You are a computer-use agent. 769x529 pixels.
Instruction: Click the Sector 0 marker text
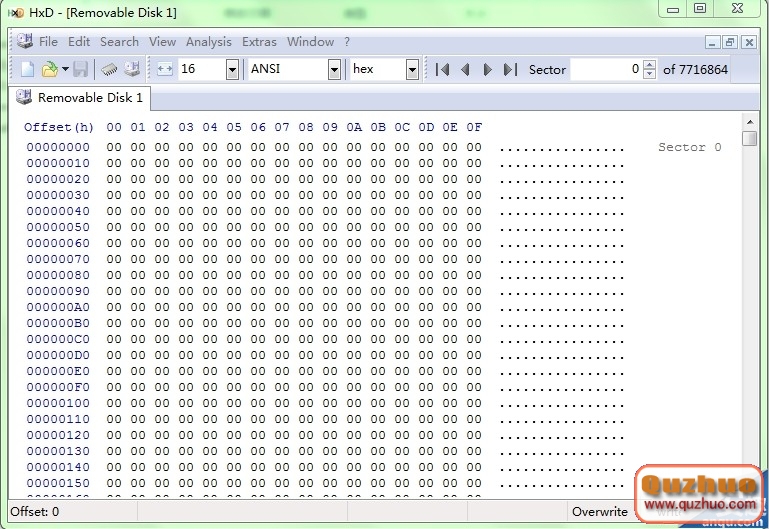[690, 147]
